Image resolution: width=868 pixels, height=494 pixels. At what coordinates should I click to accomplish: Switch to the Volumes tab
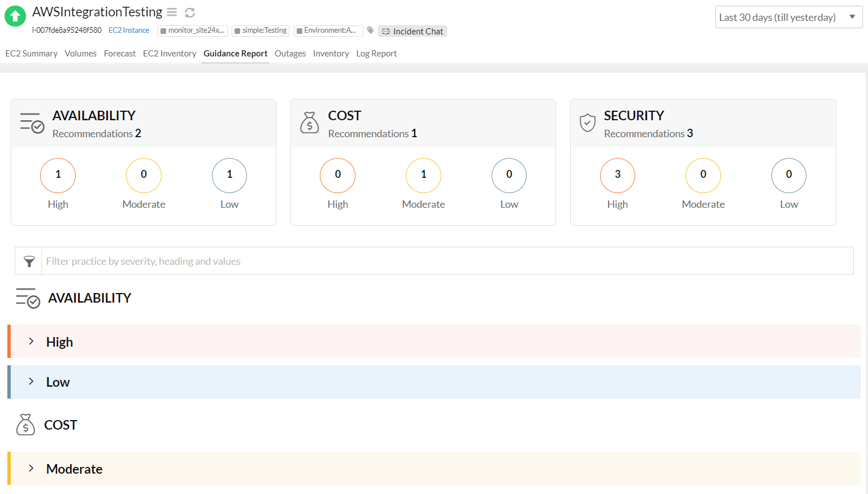pyautogui.click(x=81, y=54)
